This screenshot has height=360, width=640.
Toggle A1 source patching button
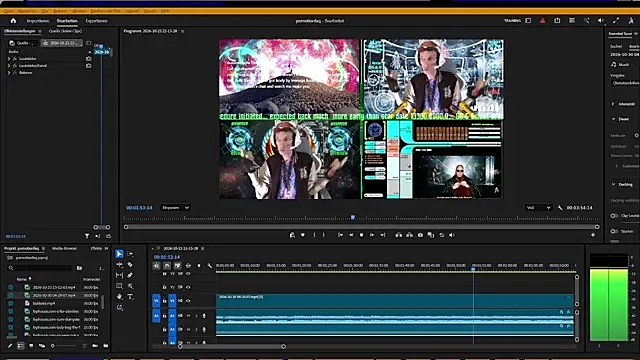tap(156, 316)
